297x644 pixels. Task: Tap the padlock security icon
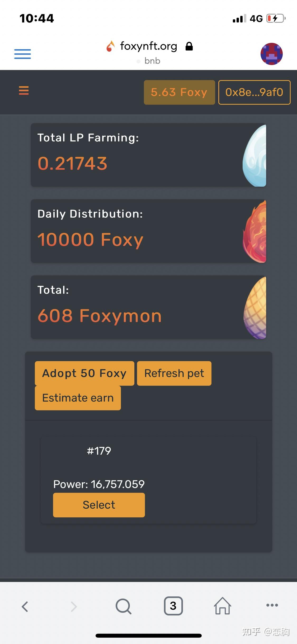[x=189, y=47]
